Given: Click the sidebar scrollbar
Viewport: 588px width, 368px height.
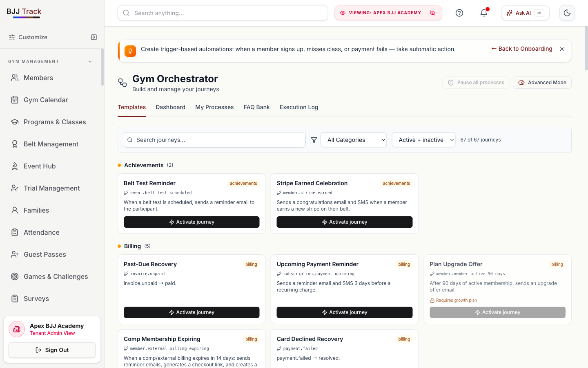Looking at the screenshot, I should pos(102,67).
